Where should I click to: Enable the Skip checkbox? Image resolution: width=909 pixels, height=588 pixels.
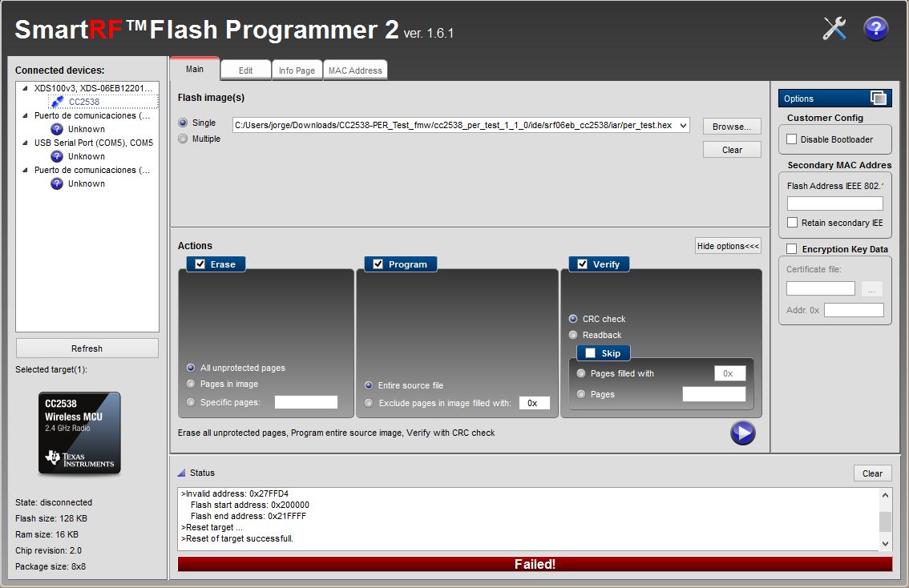pos(590,352)
